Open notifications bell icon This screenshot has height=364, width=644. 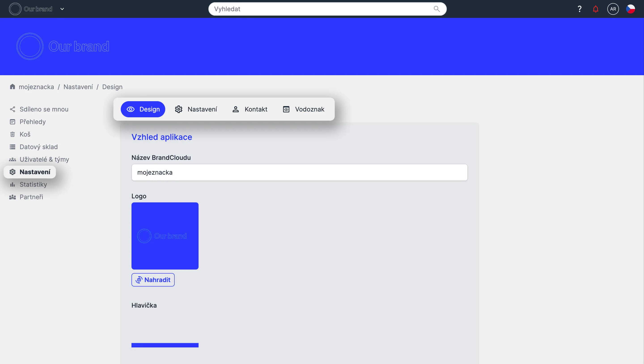[595, 9]
